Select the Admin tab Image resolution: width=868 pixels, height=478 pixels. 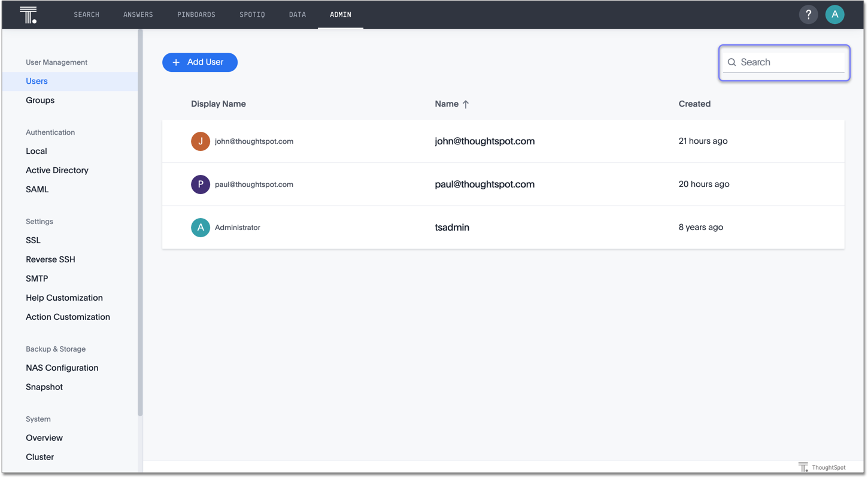[341, 14]
